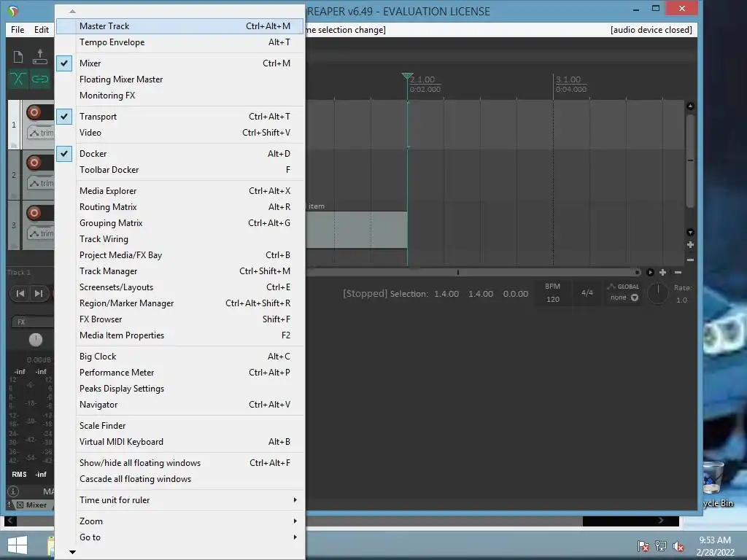
Task: Click the BPM 120 tempo field
Action: 553,293
